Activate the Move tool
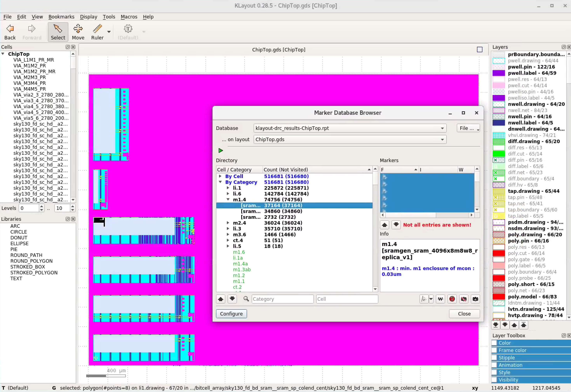The width and height of the screenshot is (571, 392). [x=78, y=32]
